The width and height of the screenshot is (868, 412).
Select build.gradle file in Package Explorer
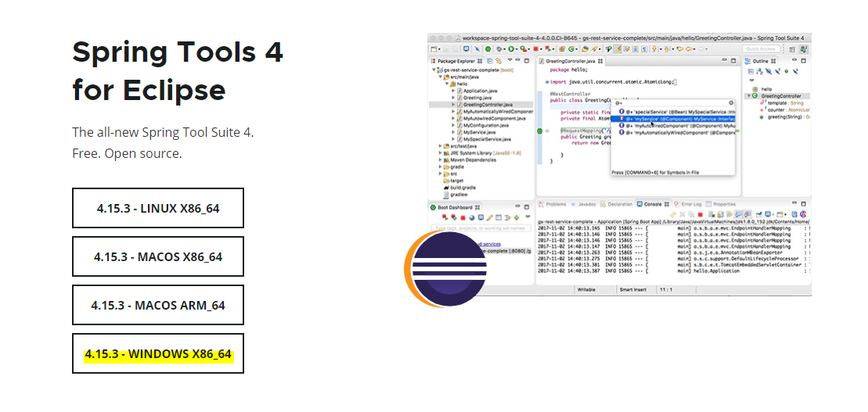(460, 188)
